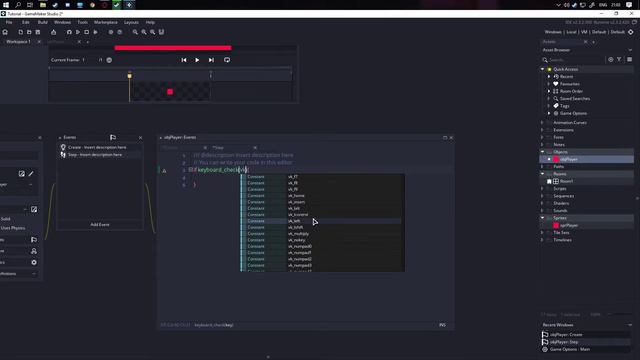Open the Edit menu

point(26,22)
